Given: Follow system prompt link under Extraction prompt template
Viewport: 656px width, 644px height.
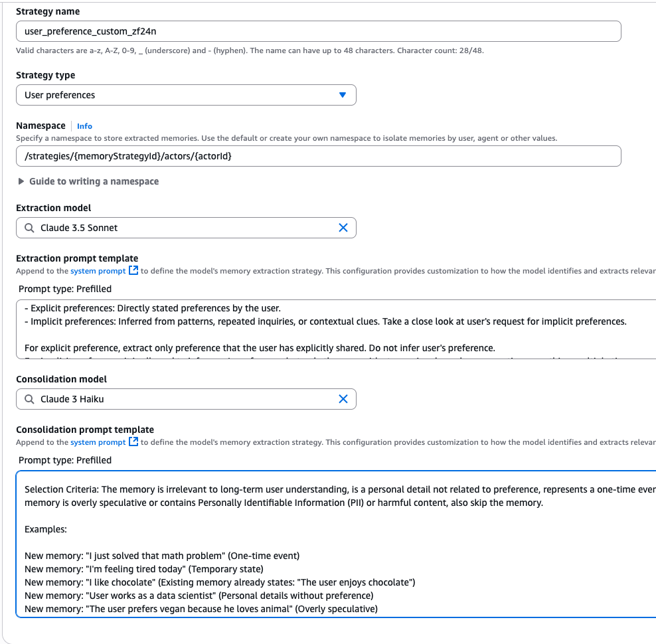Looking at the screenshot, I should click(x=98, y=271).
